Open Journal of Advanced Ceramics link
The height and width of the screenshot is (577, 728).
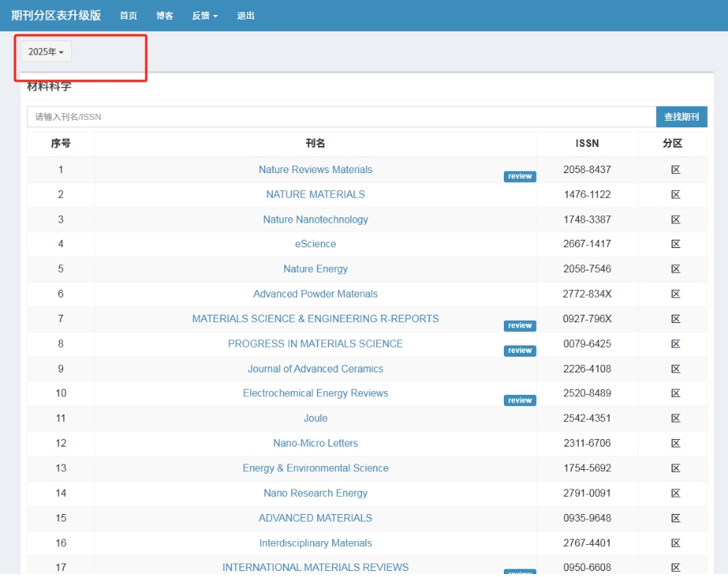[x=315, y=369]
